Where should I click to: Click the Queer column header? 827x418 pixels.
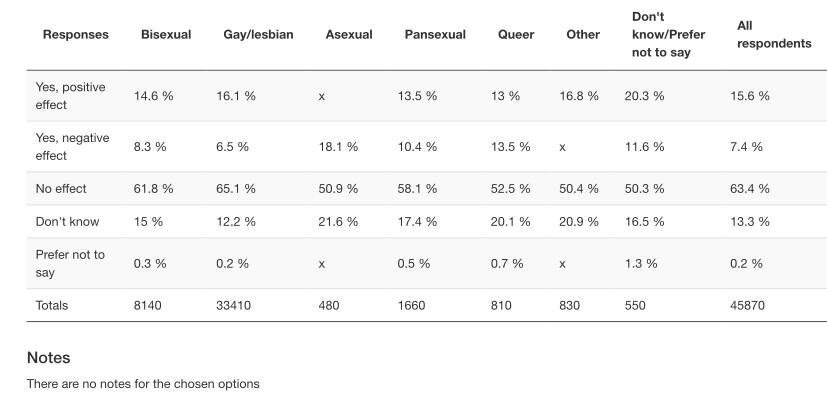(516, 35)
